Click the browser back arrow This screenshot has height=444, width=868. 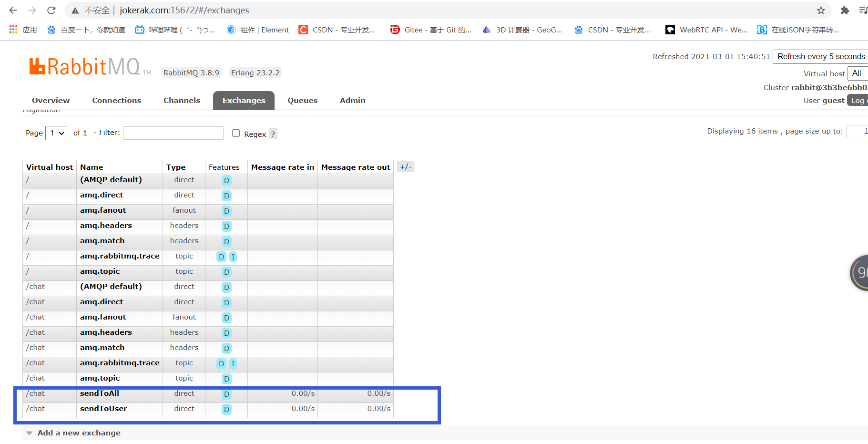click(x=13, y=10)
